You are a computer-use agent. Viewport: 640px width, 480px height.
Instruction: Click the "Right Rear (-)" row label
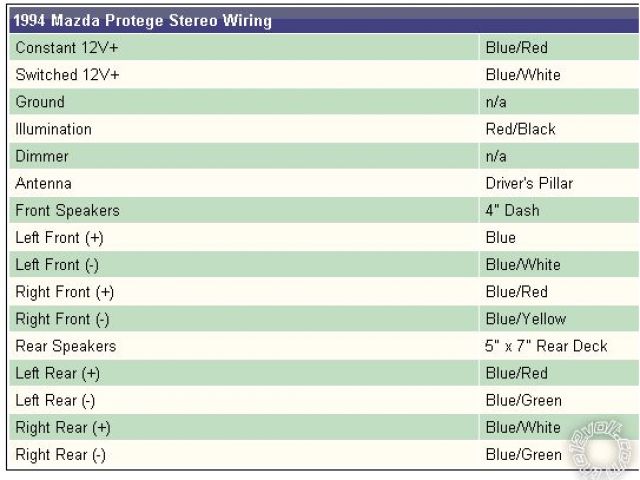(60, 455)
